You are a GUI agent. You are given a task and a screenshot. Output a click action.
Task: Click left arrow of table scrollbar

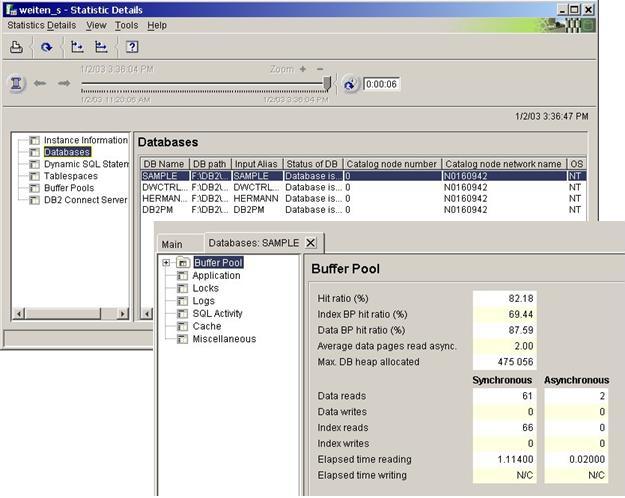coord(147,314)
